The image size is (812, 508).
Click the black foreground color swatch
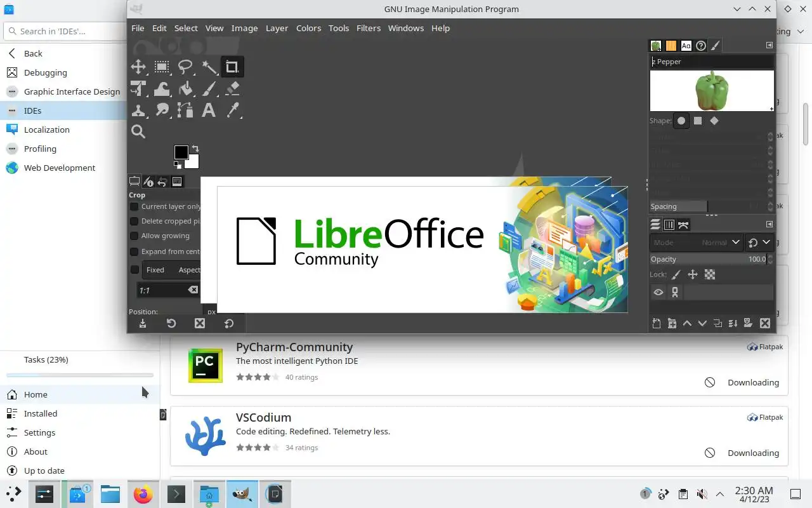tap(180, 152)
